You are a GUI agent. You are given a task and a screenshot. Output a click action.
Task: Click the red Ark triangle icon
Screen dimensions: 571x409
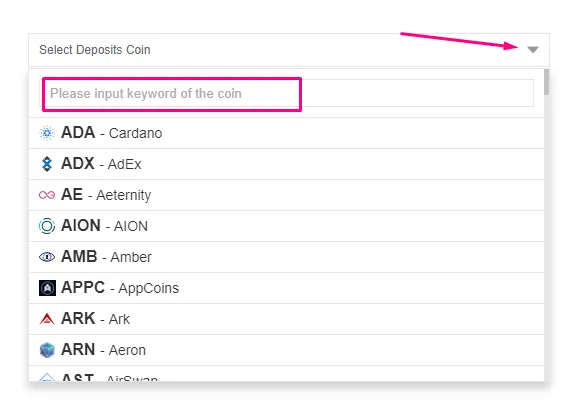pyautogui.click(x=47, y=319)
